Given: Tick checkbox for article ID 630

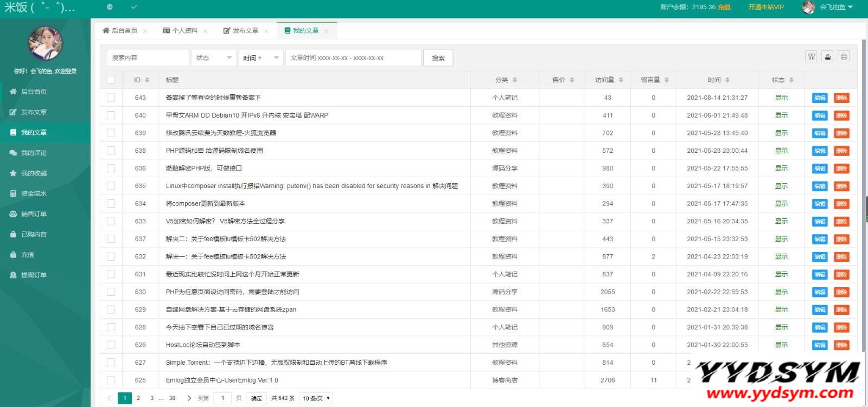Looking at the screenshot, I should [111, 292].
